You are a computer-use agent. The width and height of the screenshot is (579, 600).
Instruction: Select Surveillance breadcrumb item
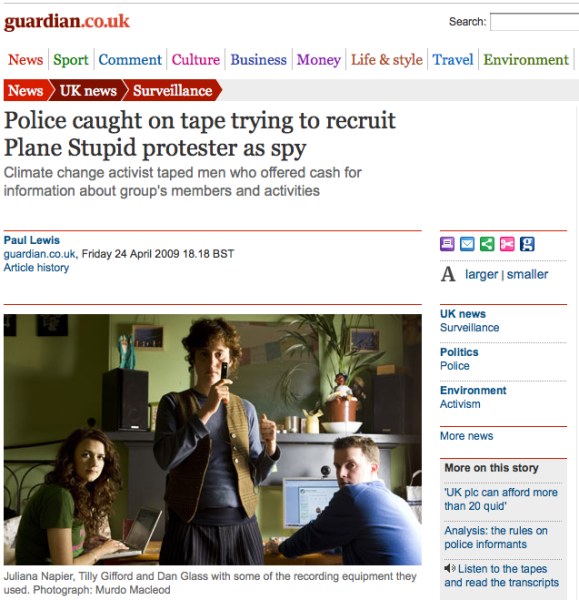click(x=172, y=91)
